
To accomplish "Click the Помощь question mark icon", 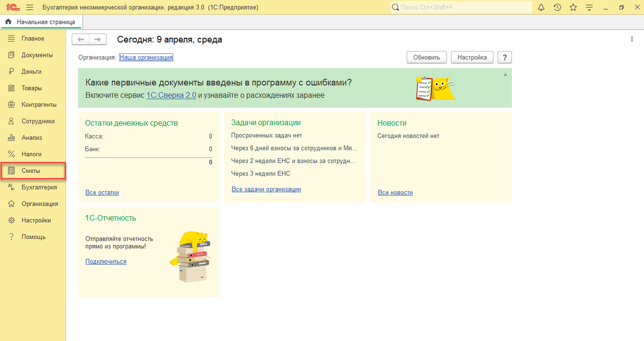I will 11,237.
